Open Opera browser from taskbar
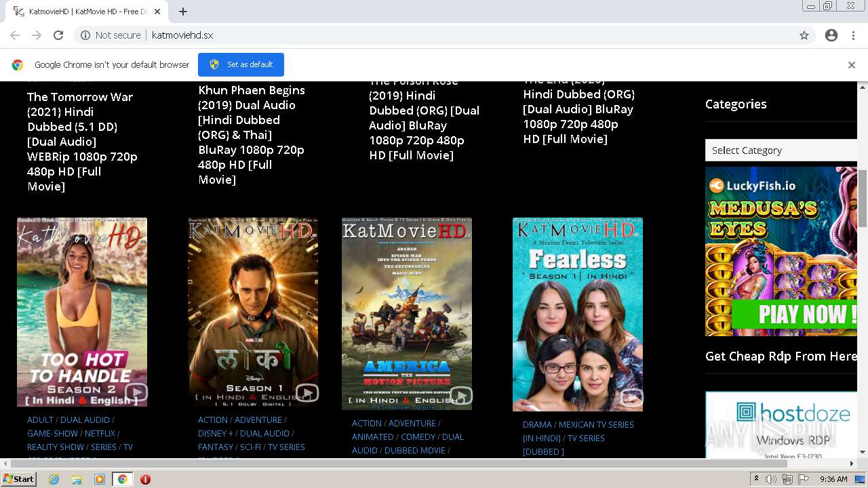Screen dimensions: 868x488 [x=145, y=479]
